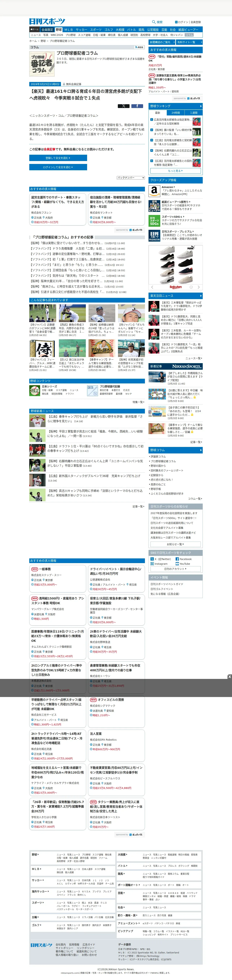Open footer 採用情報 link
The height and width of the screenshot is (980, 232).
(74, 945)
